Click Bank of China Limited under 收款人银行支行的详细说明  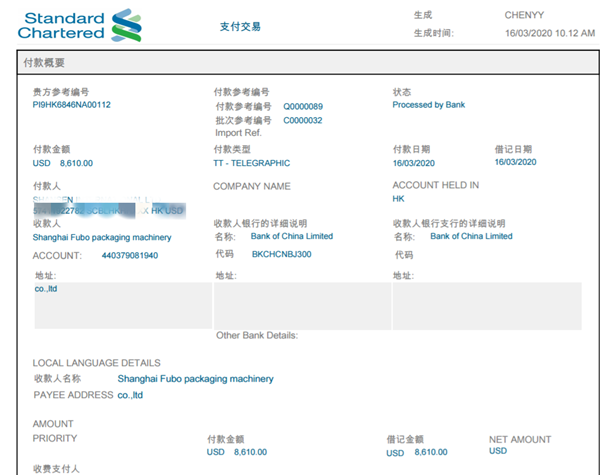coord(471,236)
